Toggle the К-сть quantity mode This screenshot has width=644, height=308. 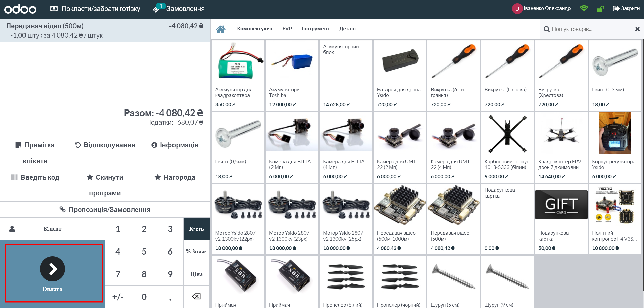tap(196, 229)
